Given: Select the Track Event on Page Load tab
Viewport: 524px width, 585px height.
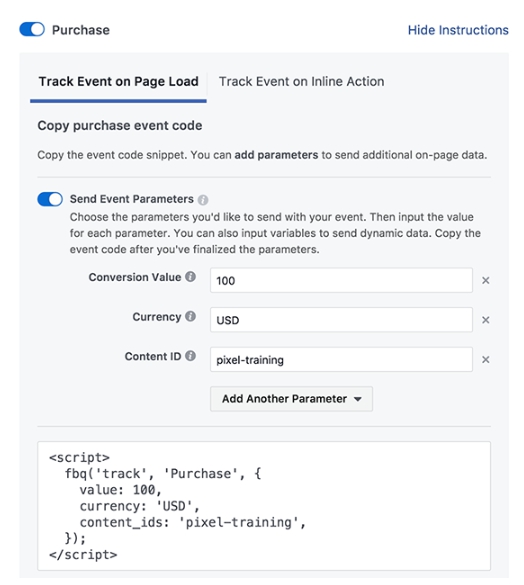Looking at the screenshot, I should click(118, 81).
